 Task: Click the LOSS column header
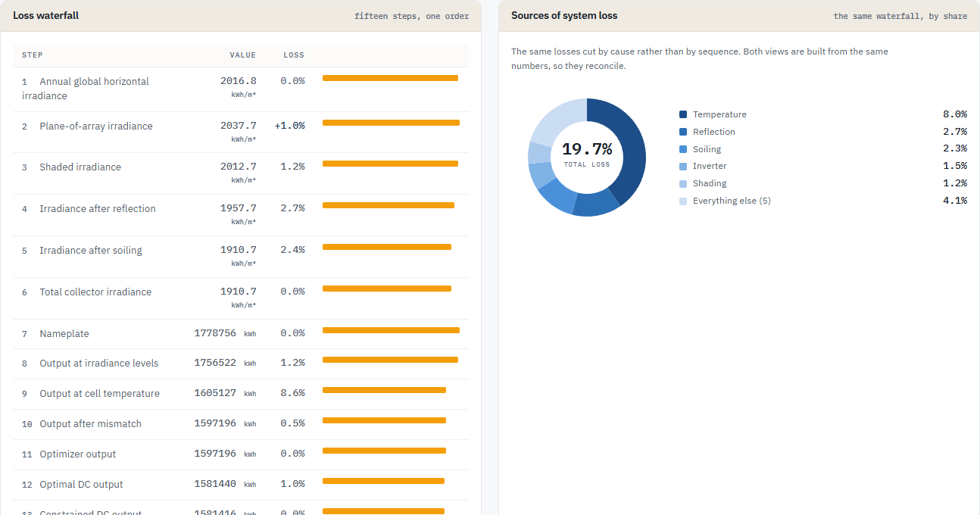[x=294, y=55]
